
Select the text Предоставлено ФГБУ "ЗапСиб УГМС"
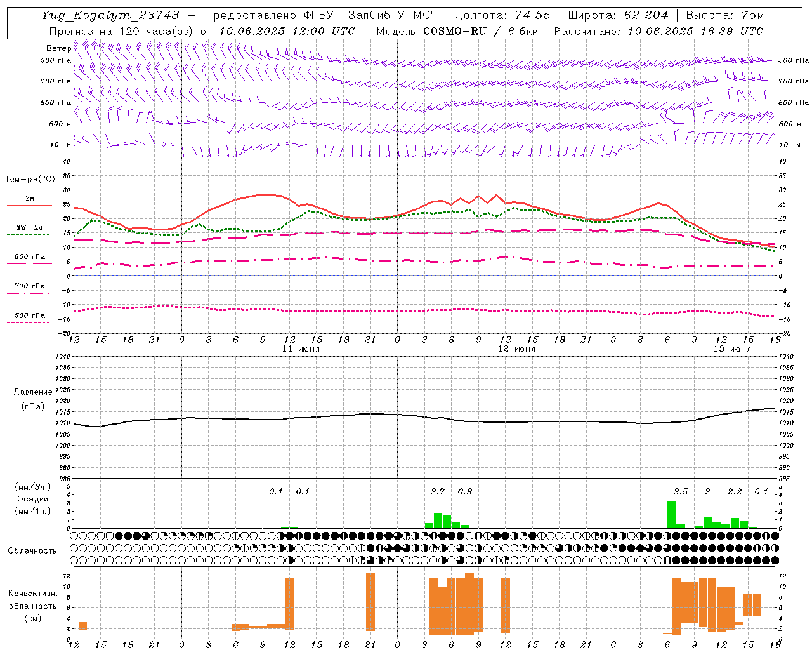(x=320, y=15)
